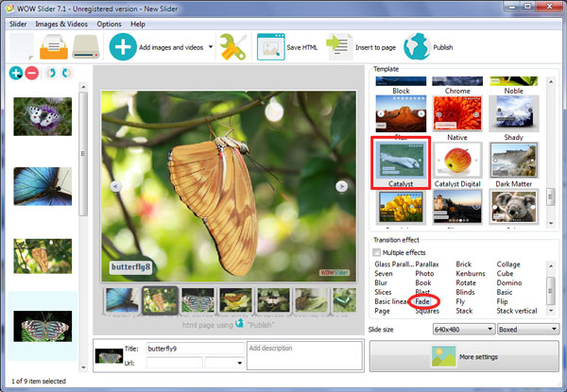
Task: Choose the Catalyst Digital apple template
Action: [457, 160]
